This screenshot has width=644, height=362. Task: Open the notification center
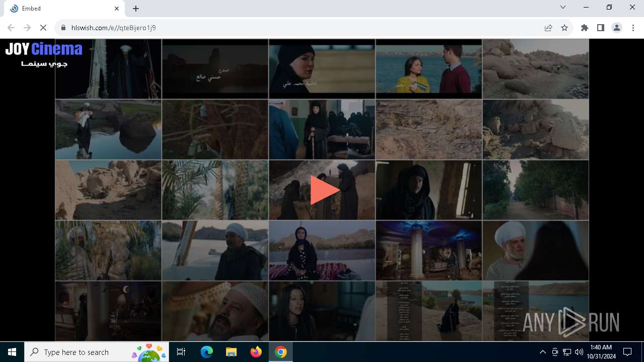pos(627,352)
